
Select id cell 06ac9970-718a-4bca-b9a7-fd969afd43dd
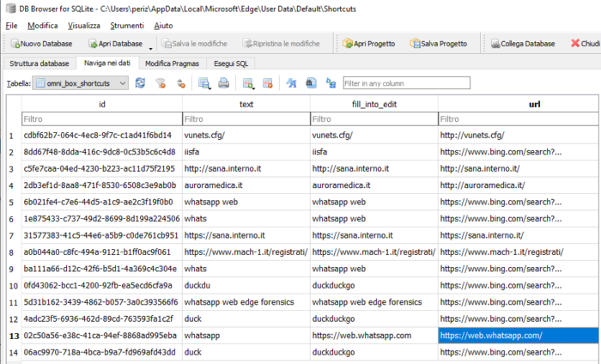(102, 352)
